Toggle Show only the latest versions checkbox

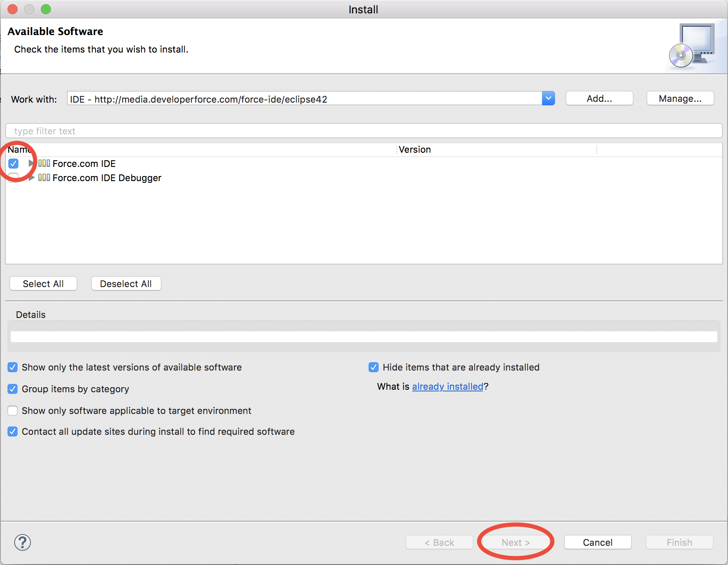click(13, 367)
